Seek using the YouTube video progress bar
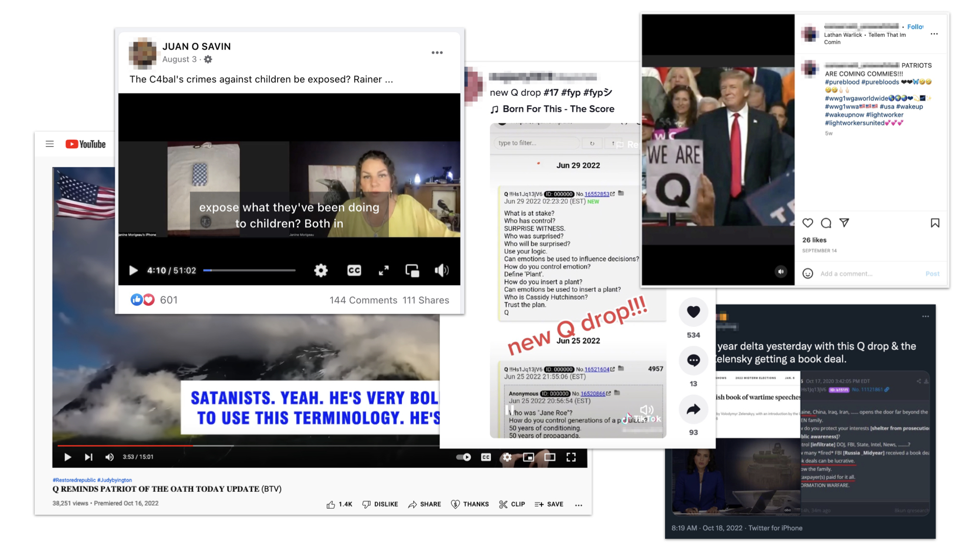The height and width of the screenshot is (551, 980). tap(255, 445)
